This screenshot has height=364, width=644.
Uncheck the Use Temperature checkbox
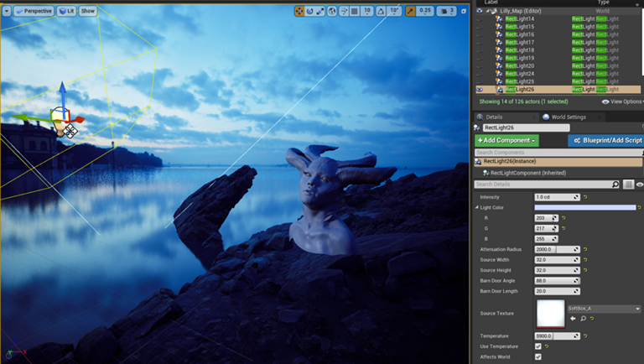[x=538, y=346]
